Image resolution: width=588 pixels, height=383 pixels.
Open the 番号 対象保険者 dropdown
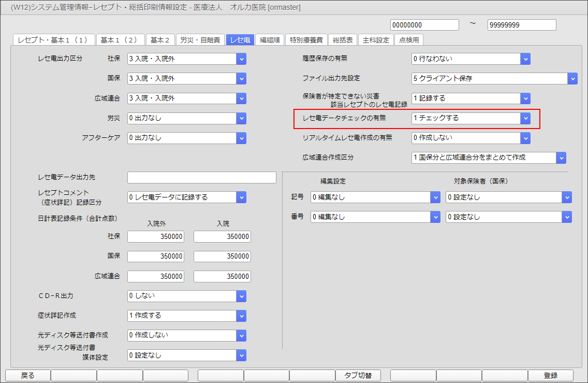point(567,217)
